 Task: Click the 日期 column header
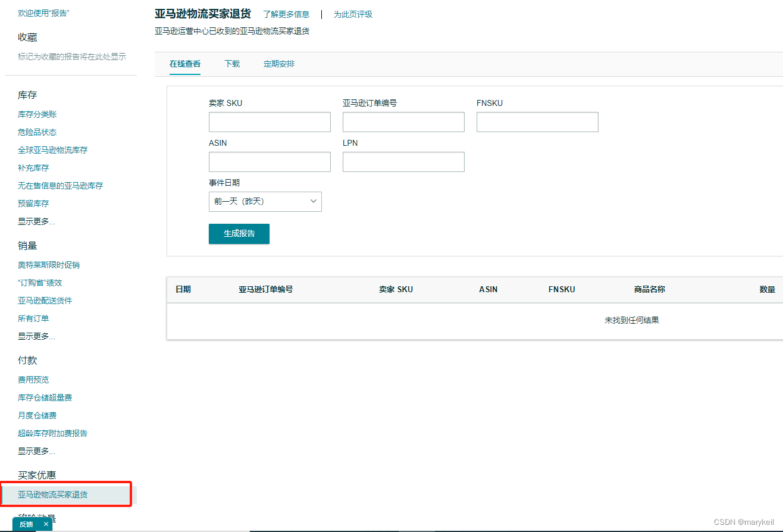pyautogui.click(x=183, y=289)
